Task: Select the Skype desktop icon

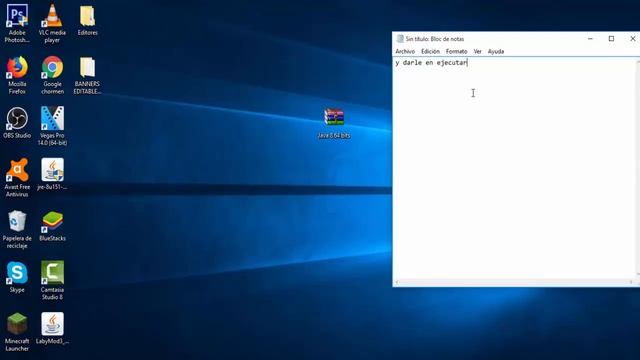Action: click(17, 273)
